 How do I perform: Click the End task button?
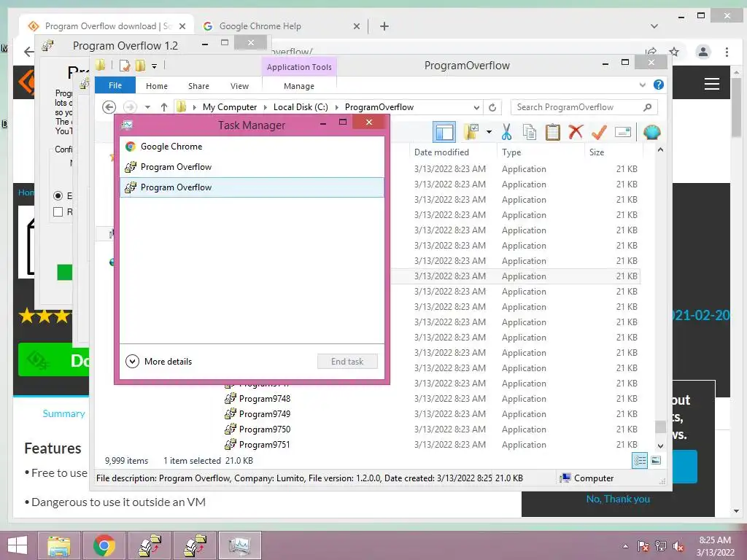(x=347, y=362)
